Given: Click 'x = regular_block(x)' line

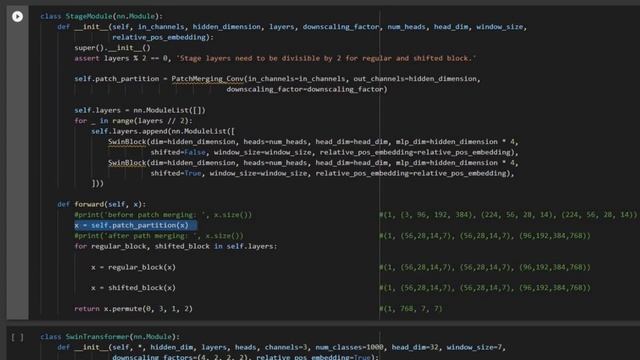Looking at the screenshot, I should tap(133, 267).
